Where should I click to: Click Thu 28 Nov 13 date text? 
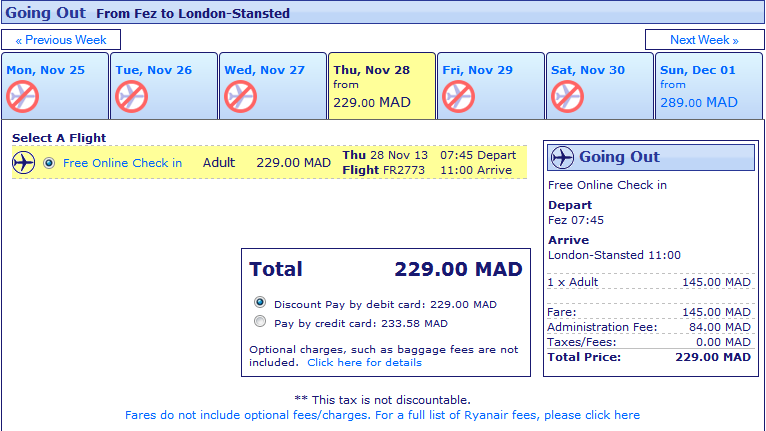point(385,155)
